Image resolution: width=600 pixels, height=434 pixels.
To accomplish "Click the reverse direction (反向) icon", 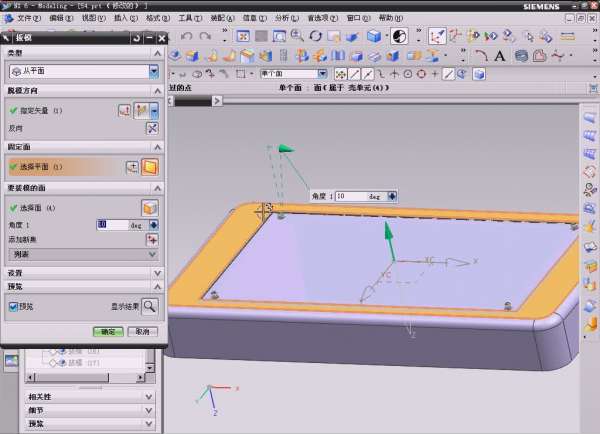I will point(152,128).
